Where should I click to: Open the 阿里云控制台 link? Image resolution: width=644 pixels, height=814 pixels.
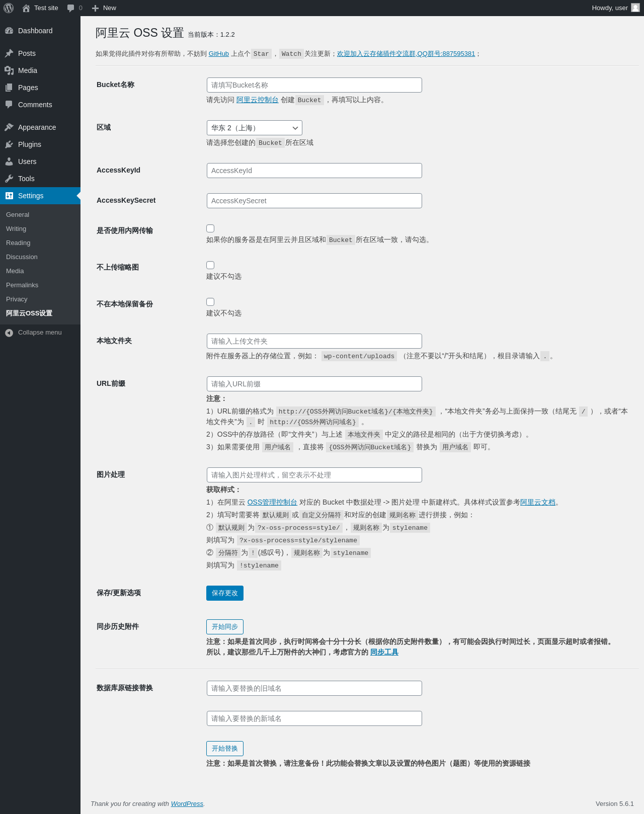(258, 100)
